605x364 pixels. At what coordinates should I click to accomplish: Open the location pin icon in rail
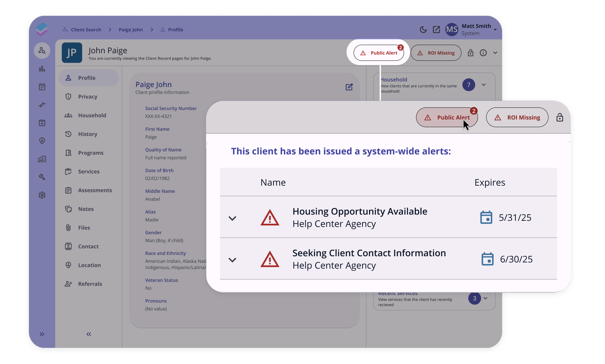(42, 141)
